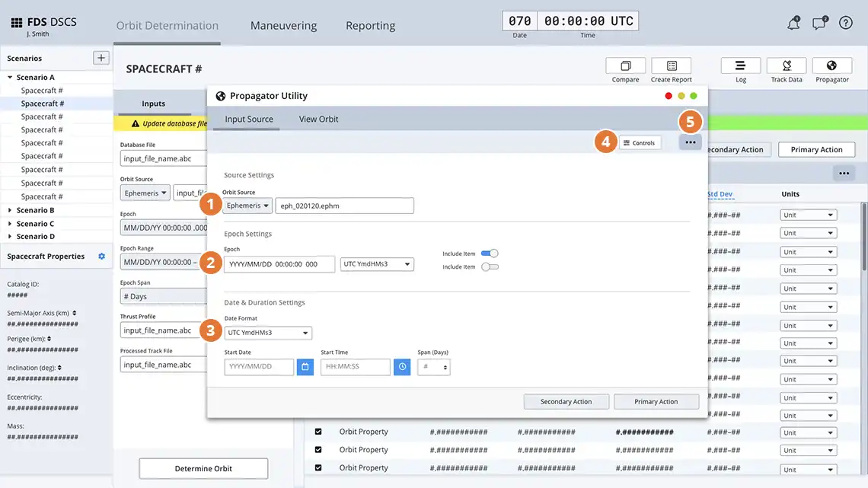Go to the Maneuvering tab
The image size is (868, 488).
coord(283,26)
